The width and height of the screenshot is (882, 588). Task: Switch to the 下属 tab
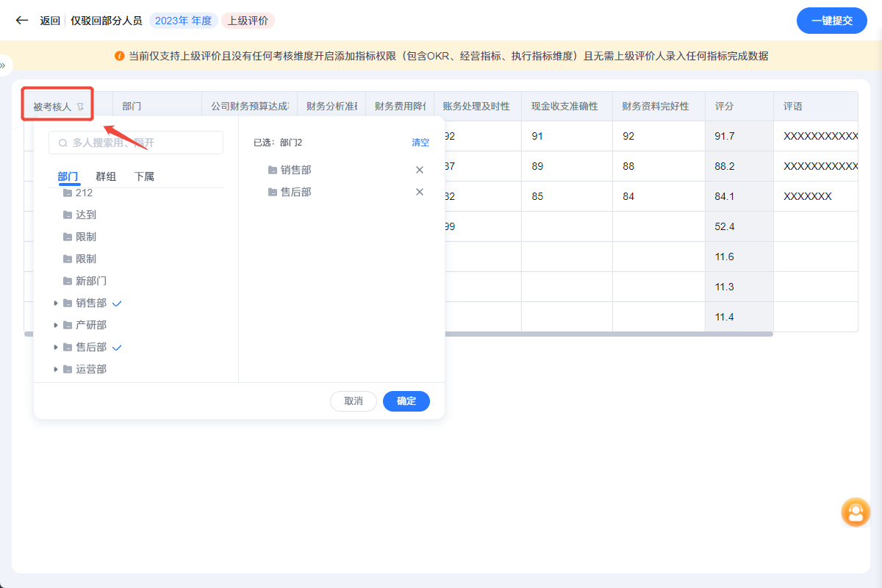144,176
